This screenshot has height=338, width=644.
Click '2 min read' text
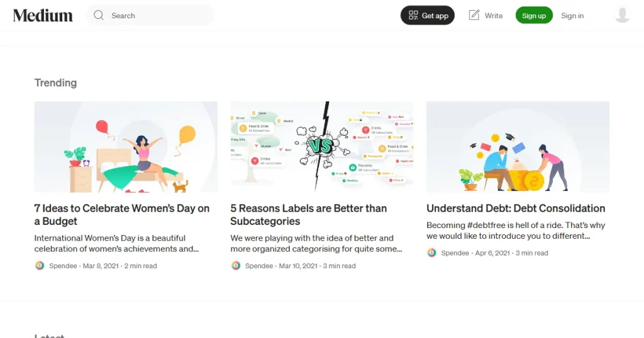(x=140, y=266)
